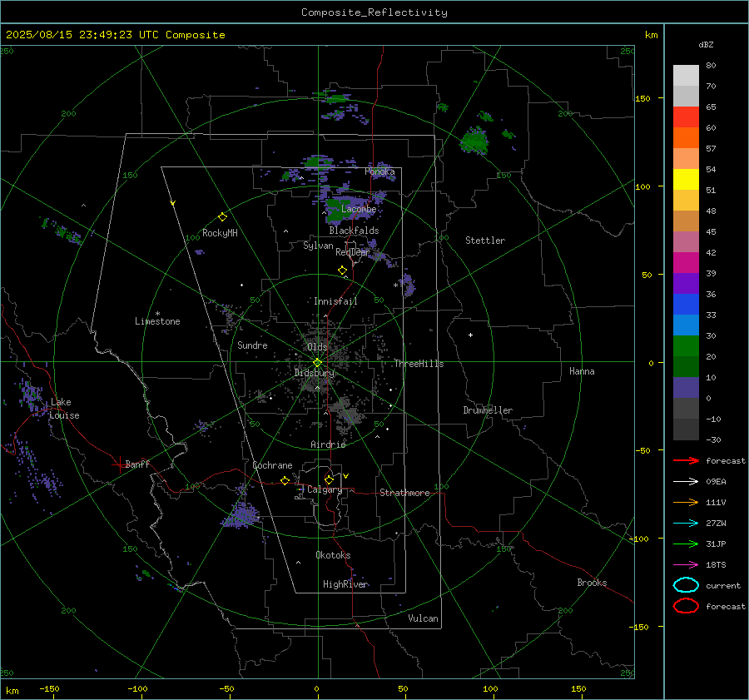Select the 39 dBZ purple color swatch
Image resolution: width=749 pixels, height=700 pixels.
[x=686, y=284]
